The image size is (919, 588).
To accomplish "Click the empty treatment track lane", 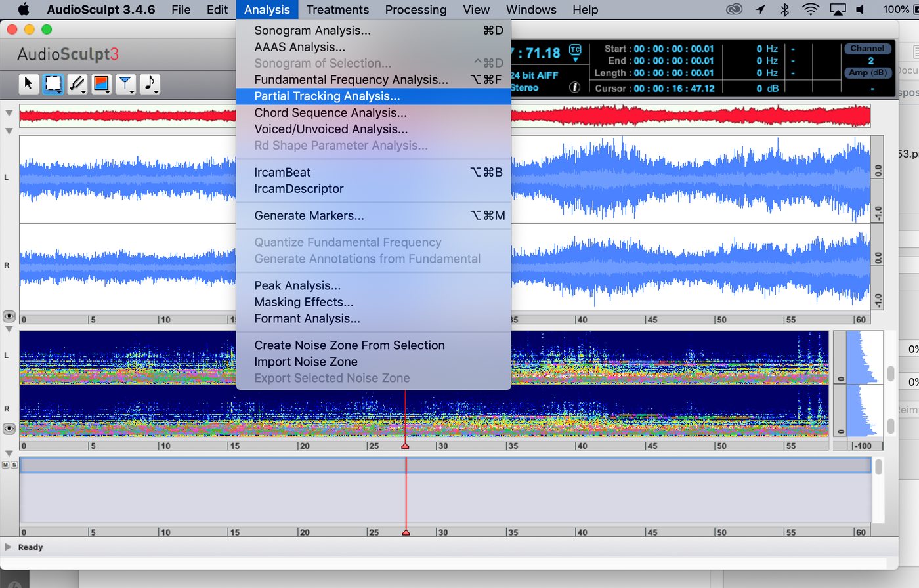I will click(x=446, y=497).
